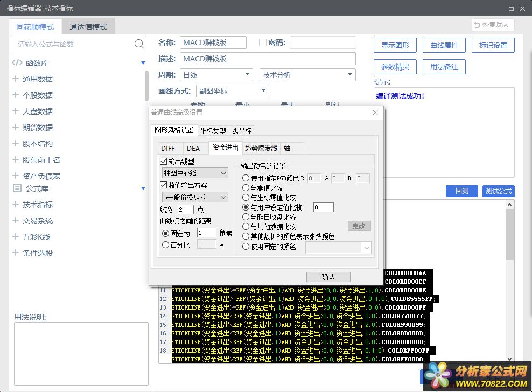Click the 显示图形 button

click(395, 45)
